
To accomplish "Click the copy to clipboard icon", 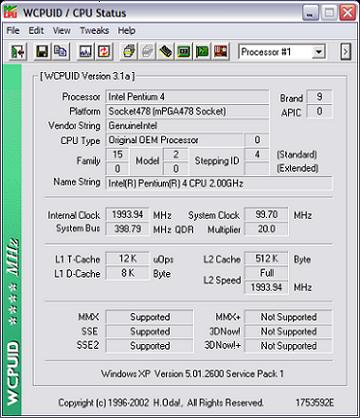I will point(60,52).
